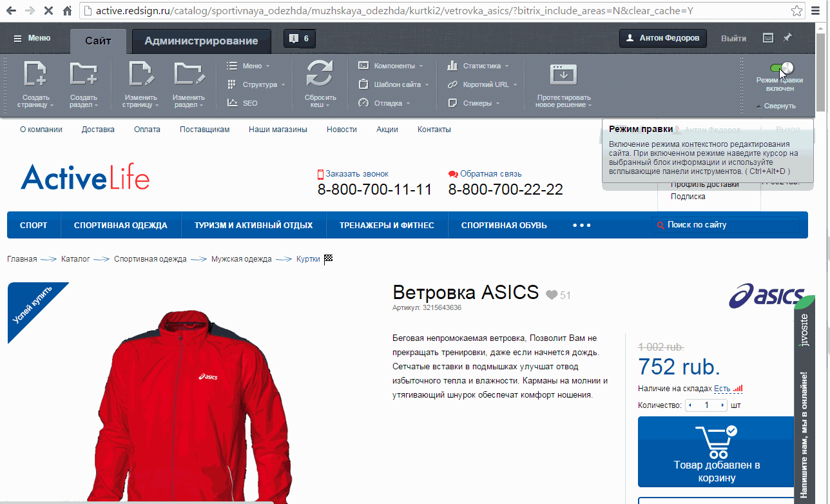Open the О компании page link
830x504 pixels.
pyautogui.click(x=41, y=130)
